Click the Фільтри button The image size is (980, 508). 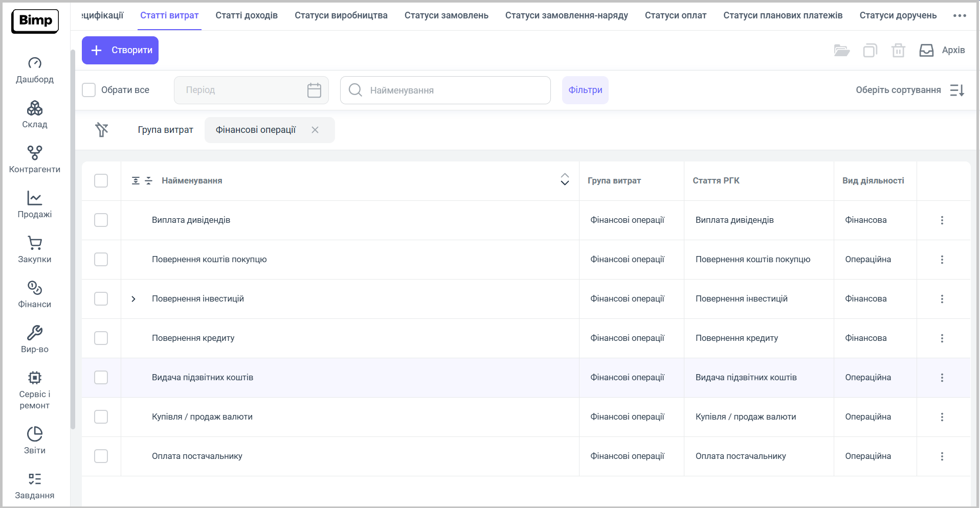point(585,90)
